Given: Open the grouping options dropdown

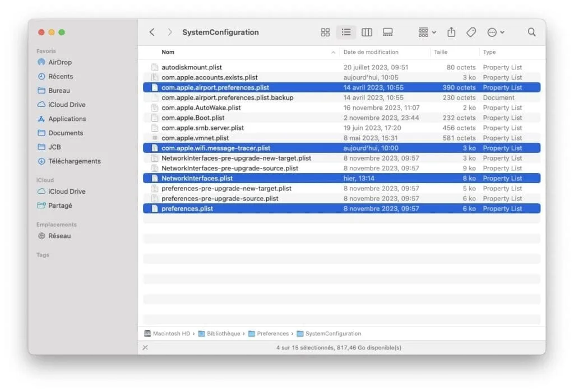Looking at the screenshot, I should (x=425, y=32).
